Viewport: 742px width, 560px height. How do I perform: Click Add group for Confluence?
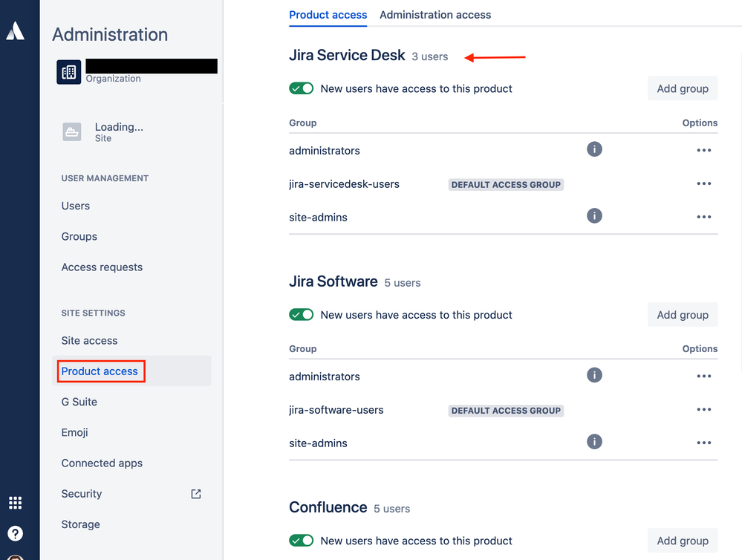pyautogui.click(x=683, y=541)
